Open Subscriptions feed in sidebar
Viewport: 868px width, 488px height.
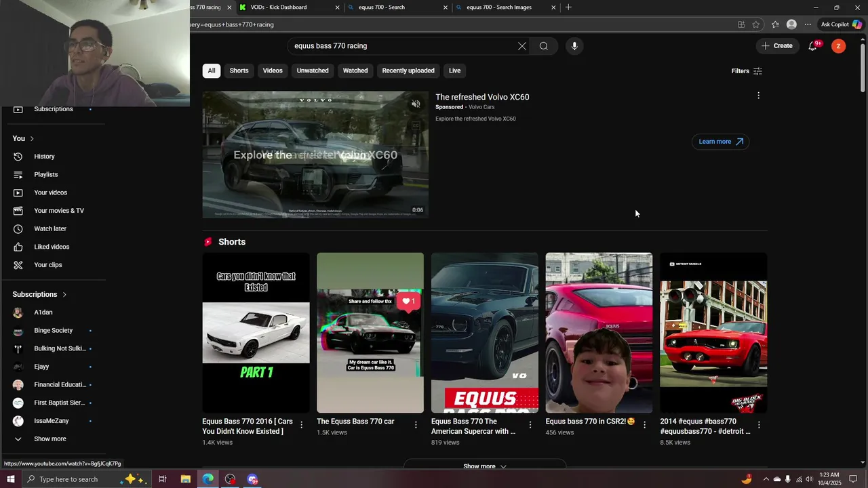[x=54, y=109]
